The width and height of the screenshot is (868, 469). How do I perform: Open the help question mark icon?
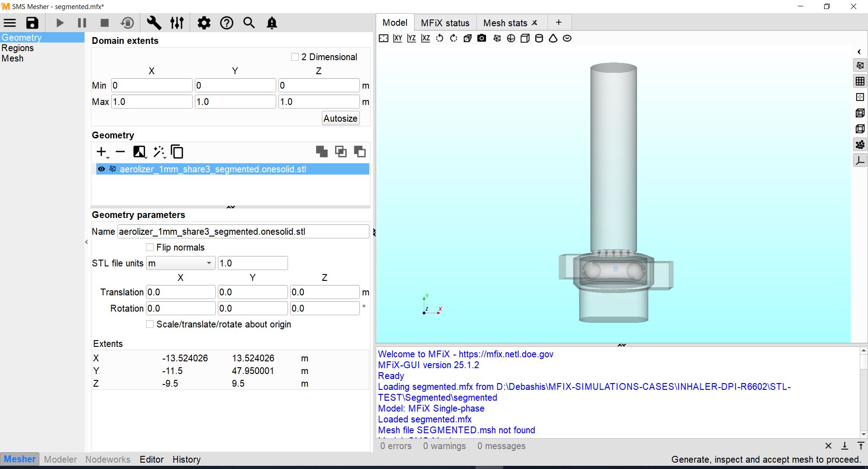pyautogui.click(x=226, y=23)
